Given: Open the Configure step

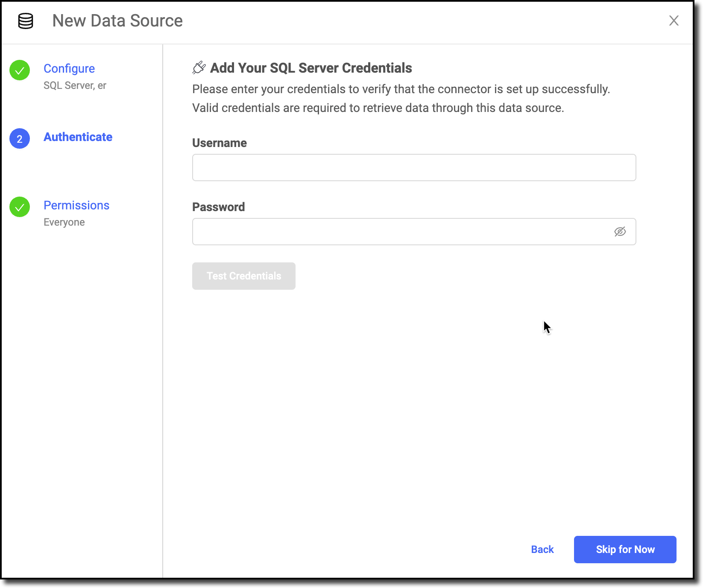Looking at the screenshot, I should [x=69, y=68].
